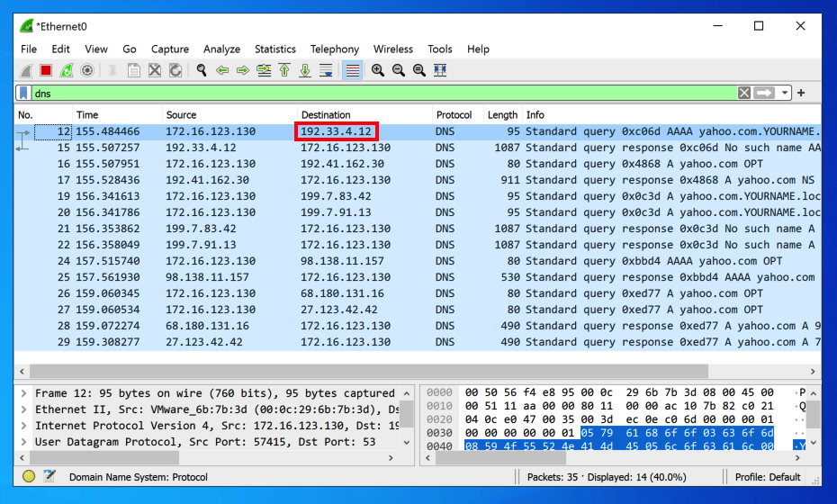Click the Profile: Default status entry
The width and height of the screenshot is (837, 504).
tap(767, 477)
